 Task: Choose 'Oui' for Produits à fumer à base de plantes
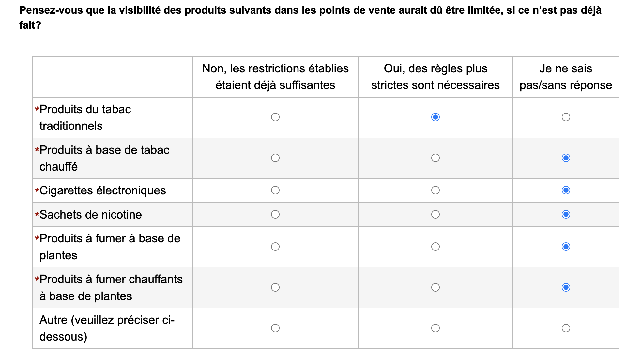point(436,247)
